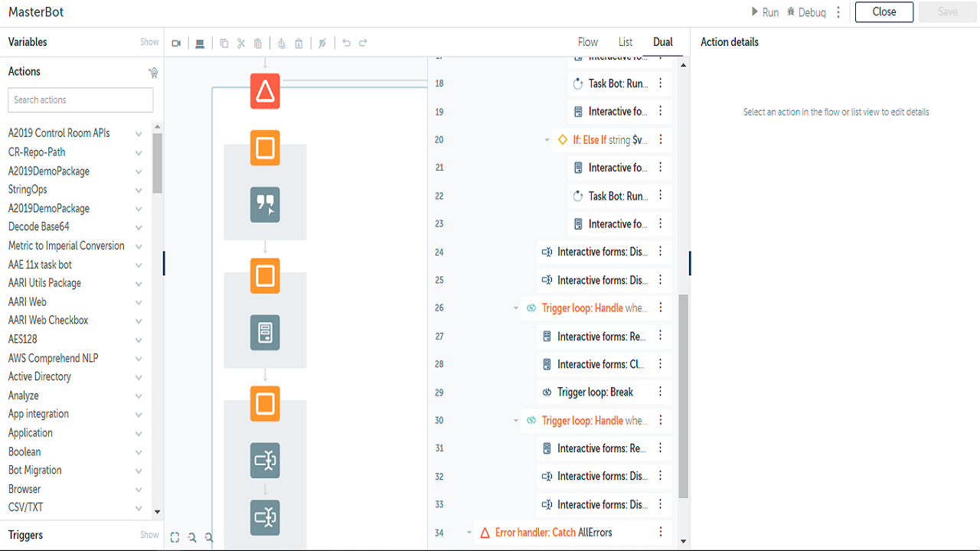Open the Metric to Imperial Conversion package

[x=67, y=246]
